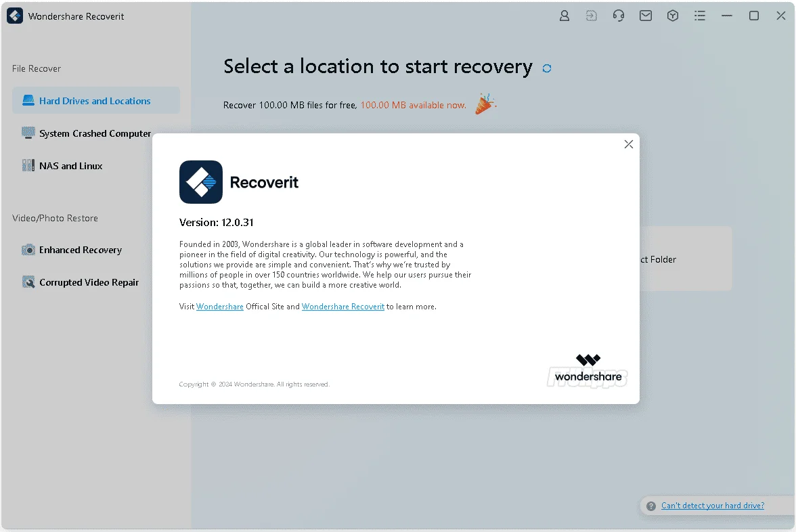
Task: Click the wondershare brand logo in dialog
Action: [x=588, y=369]
